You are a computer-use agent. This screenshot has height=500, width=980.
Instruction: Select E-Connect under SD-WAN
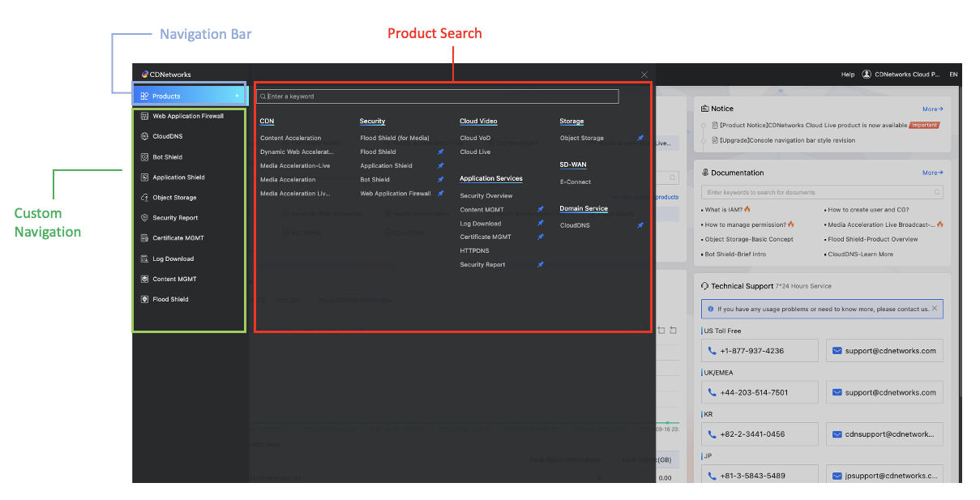tap(576, 182)
